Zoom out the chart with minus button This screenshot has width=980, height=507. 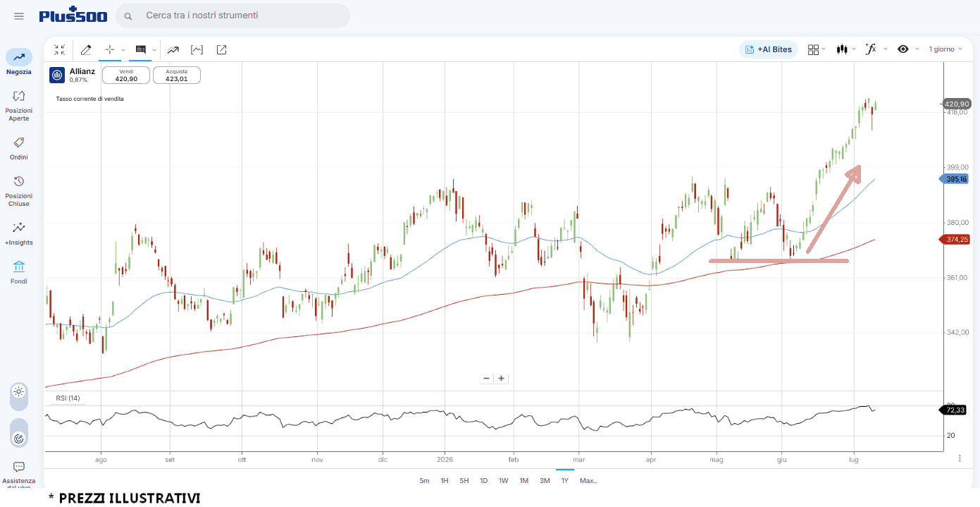[486, 378]
